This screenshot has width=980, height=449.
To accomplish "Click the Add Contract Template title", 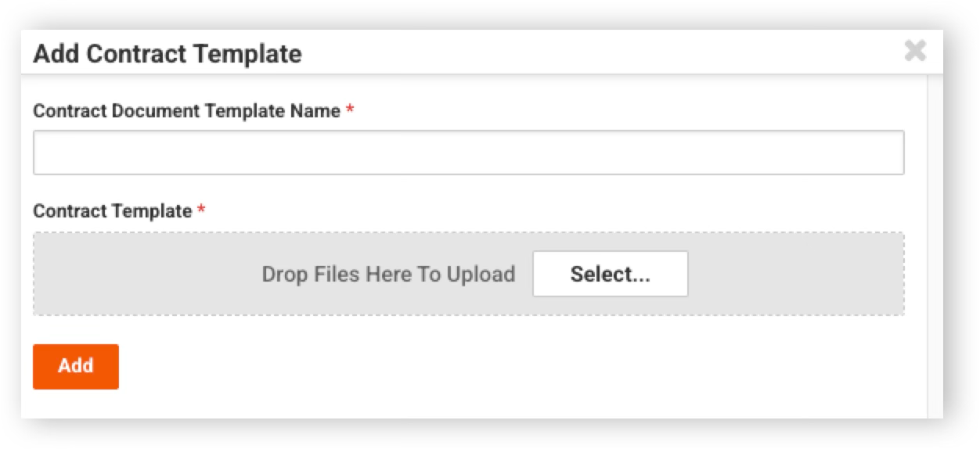I will coord(168,54).
